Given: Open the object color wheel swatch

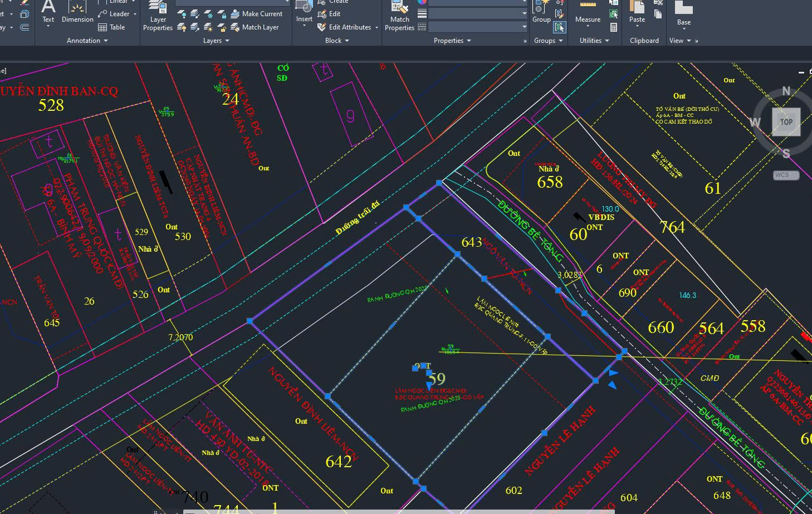Looking at the screenshot, I should (x=422, y=2).
